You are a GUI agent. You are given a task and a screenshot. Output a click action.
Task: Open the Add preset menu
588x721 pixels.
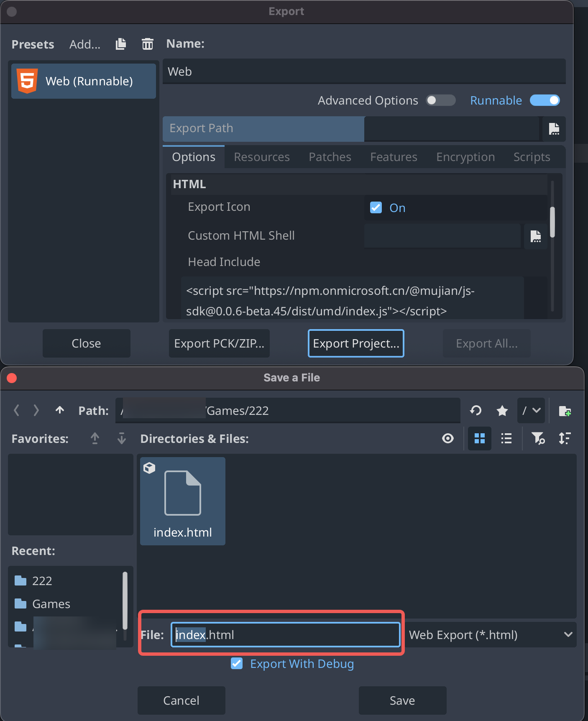pyautogui.click(x=85, y=44)
